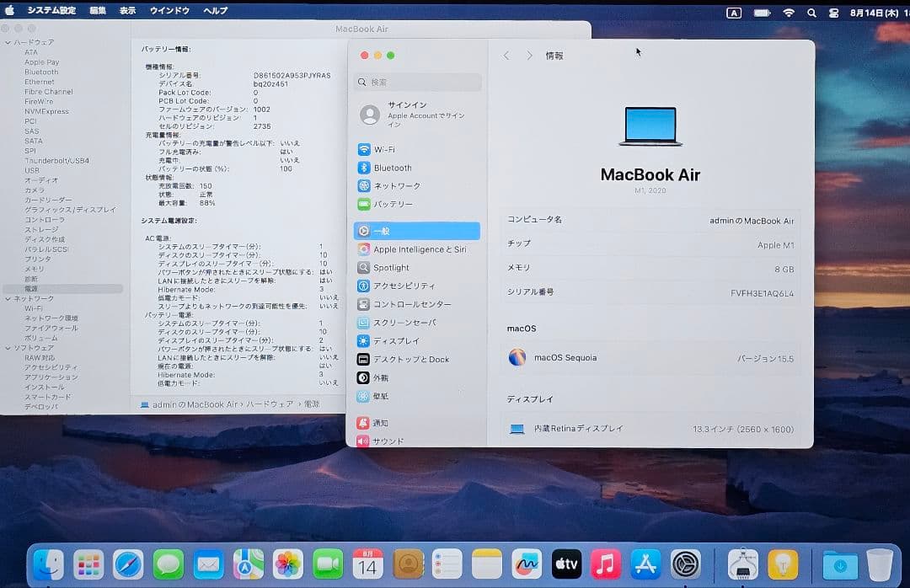Open the App Store from the Dock
Screen dimensions: 910x588
(x=645, y=564)
